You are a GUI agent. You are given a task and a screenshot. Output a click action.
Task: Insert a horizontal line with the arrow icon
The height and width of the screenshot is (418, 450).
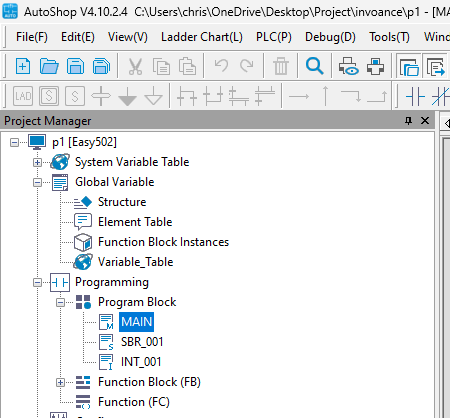click(299, 97)
